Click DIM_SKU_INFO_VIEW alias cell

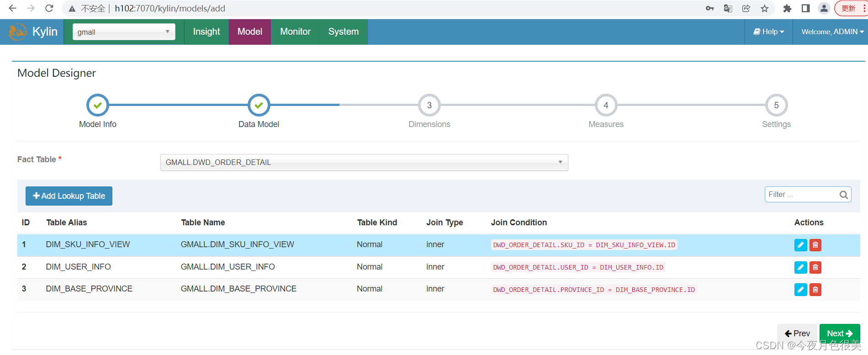coord(88,244)
